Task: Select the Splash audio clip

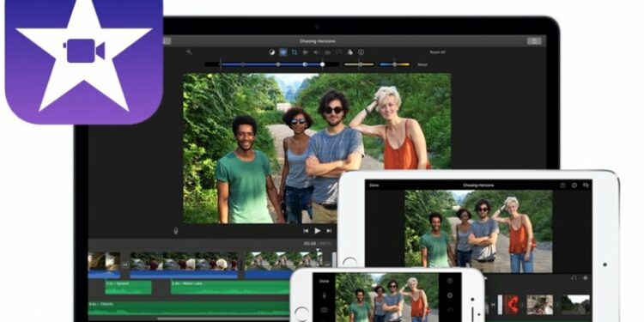Action: click(128, 288)
